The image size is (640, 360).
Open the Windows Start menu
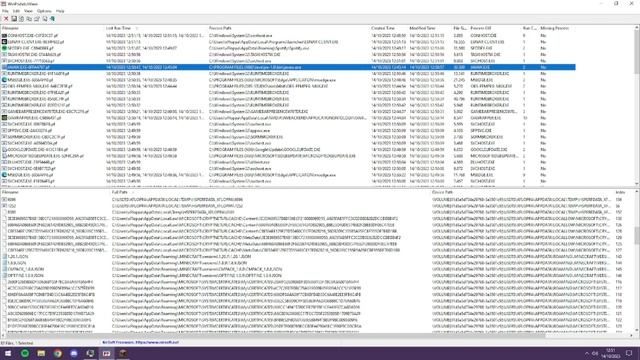coord(8,353)
